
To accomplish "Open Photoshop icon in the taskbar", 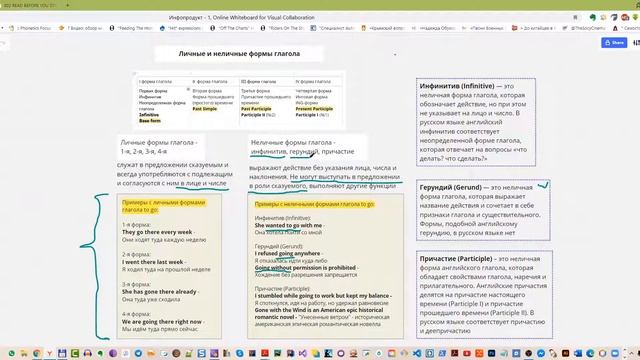I will 491,353.
